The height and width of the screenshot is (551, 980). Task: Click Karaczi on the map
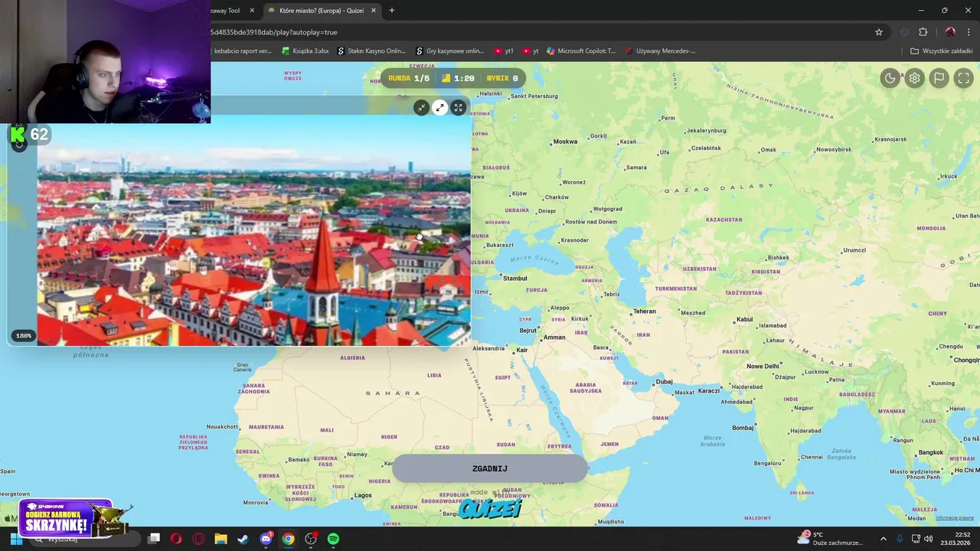[x=708, y=391]
